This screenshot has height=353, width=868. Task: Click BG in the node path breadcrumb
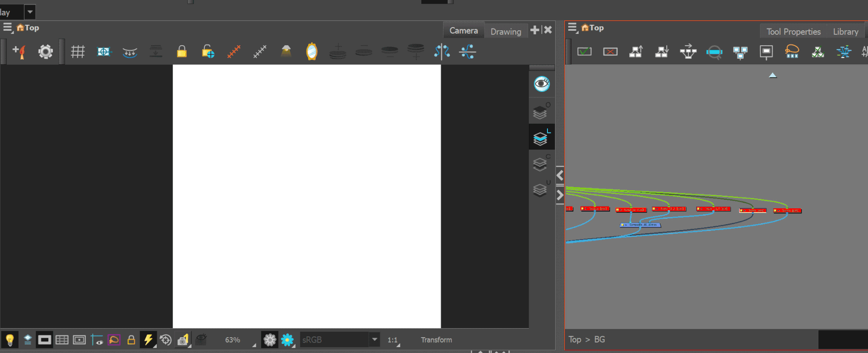[x=599, y=339]
